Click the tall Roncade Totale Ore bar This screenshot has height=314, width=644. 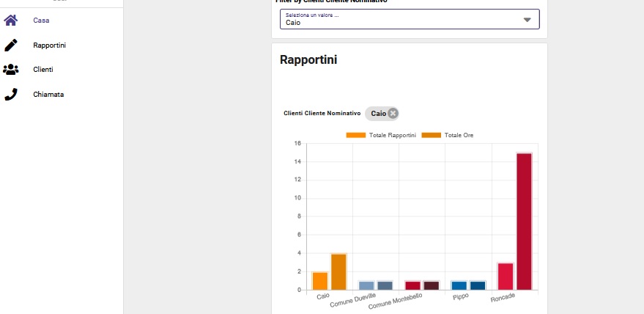[x=524, y=221]
